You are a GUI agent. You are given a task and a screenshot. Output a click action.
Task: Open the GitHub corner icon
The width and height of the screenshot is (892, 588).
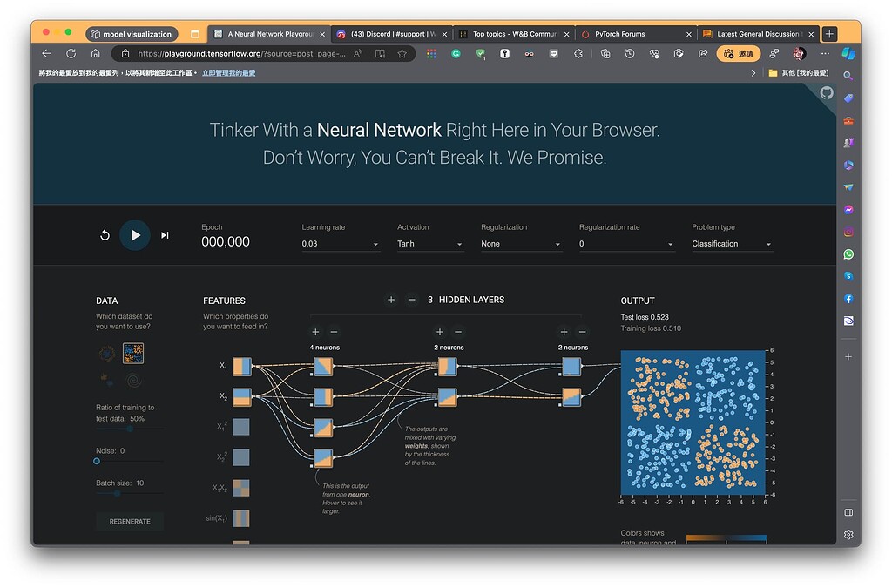pos(826,93)
